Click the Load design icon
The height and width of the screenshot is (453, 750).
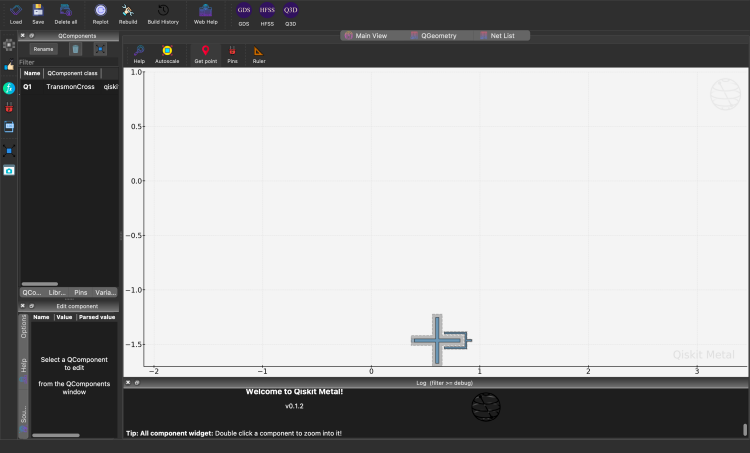coord(16,14)
